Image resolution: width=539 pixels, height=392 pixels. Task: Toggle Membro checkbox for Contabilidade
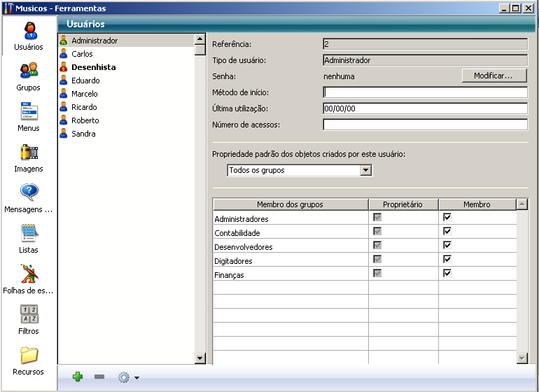click(447, 232)
